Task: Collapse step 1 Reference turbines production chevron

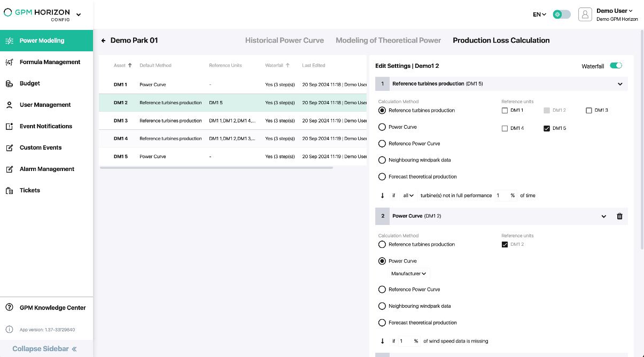Action: (x=620, y=84)
